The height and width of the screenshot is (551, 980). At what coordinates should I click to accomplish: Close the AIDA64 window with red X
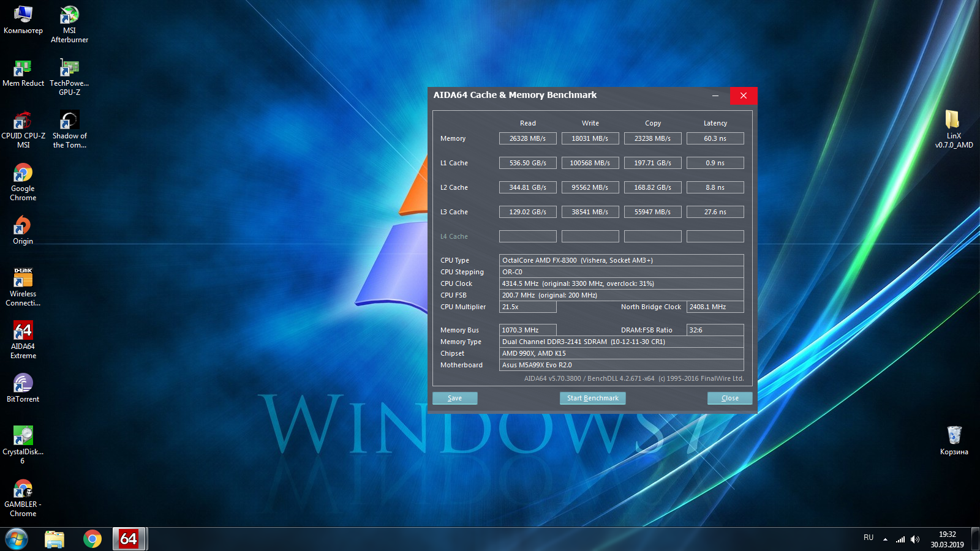744,96
